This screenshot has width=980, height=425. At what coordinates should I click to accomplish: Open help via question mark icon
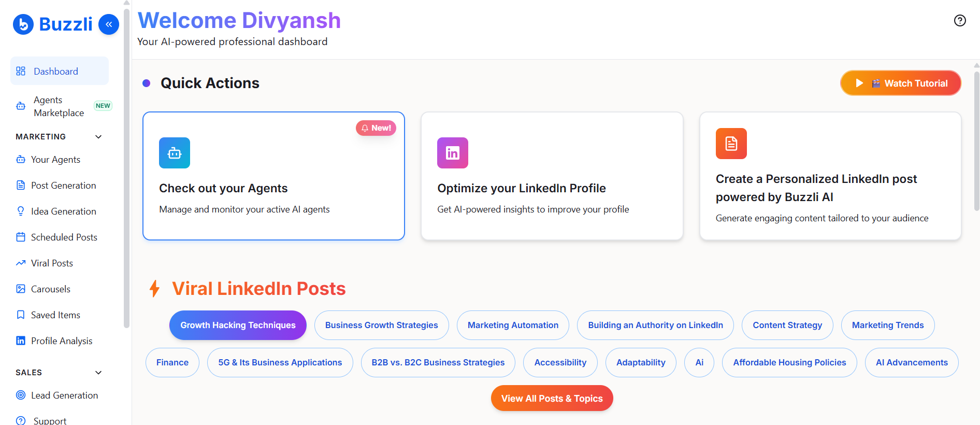(x=960, y=20)
